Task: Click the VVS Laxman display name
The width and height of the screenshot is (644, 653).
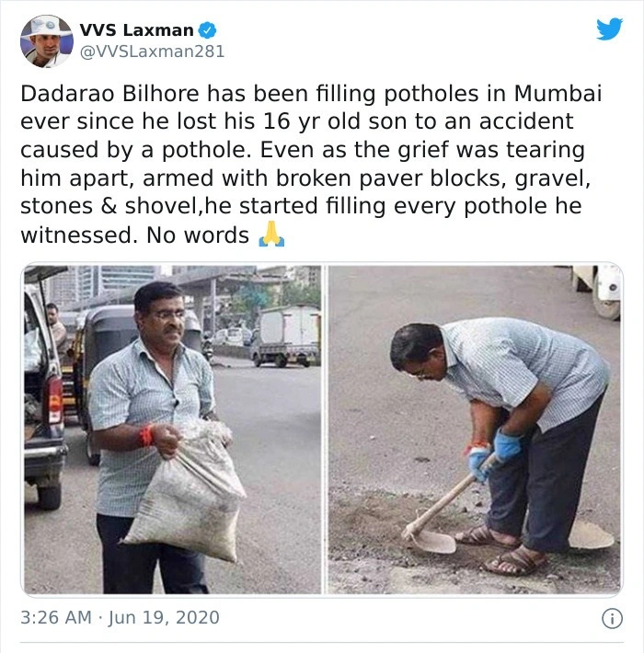Action: (x=137, y=30)
